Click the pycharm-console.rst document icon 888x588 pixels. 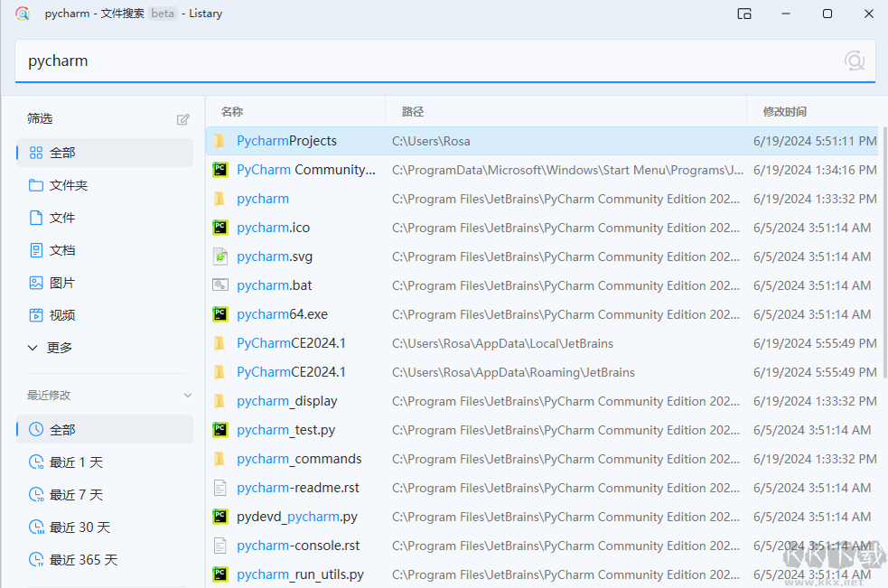tap(220, 545)
